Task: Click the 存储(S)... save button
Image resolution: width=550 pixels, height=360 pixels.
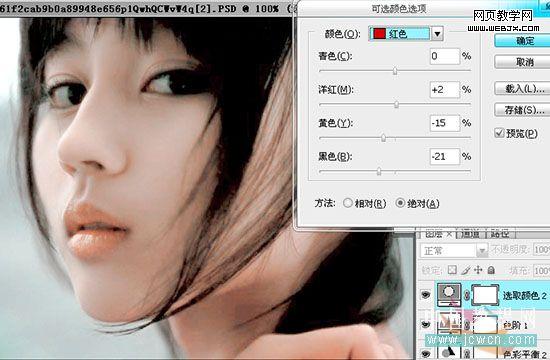Action: [522, 110]
